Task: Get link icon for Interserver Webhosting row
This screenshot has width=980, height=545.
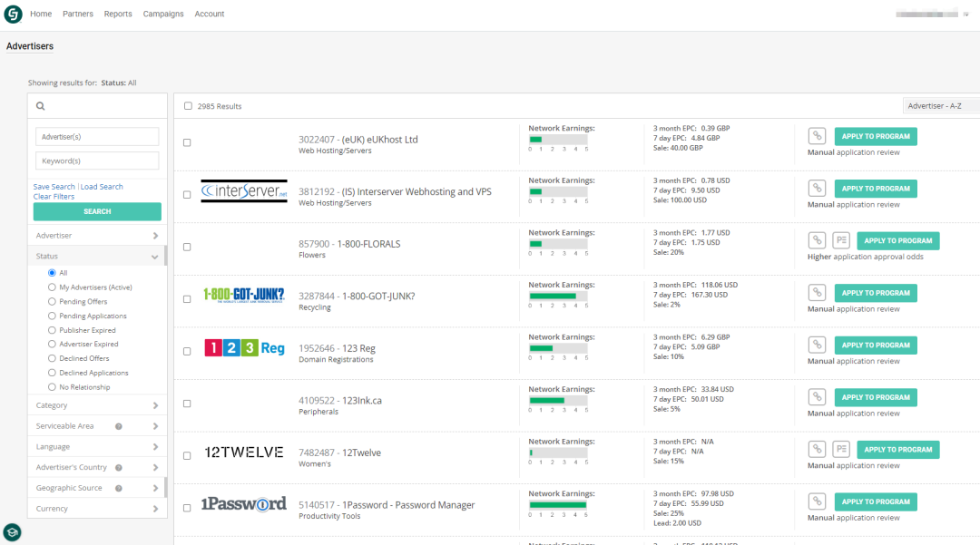Action: pos(817,188)
